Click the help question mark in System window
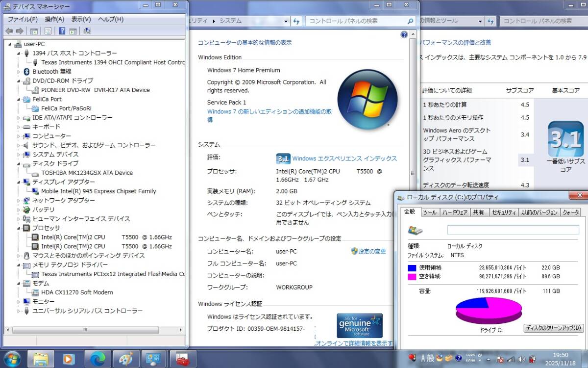The width and height of the screenshot is (588, 368). coord(404,35)
